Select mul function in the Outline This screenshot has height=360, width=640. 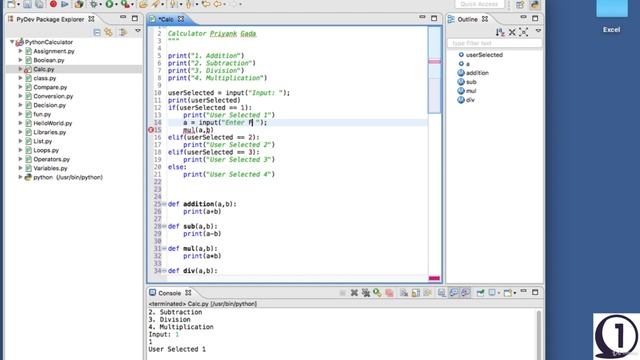(471, 91)
